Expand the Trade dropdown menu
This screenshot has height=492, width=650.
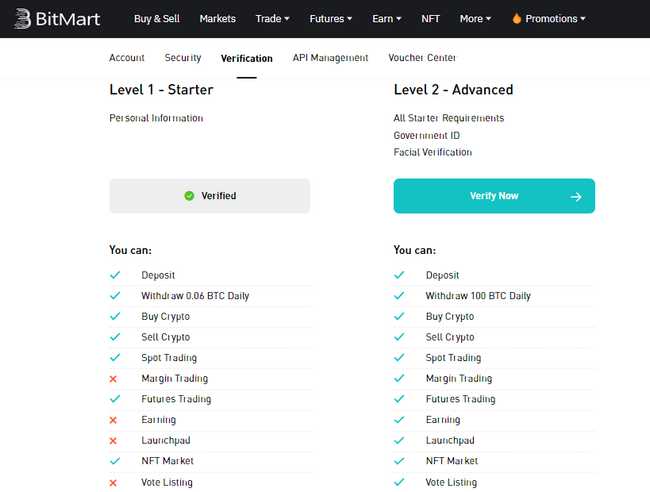click(272, 19)
